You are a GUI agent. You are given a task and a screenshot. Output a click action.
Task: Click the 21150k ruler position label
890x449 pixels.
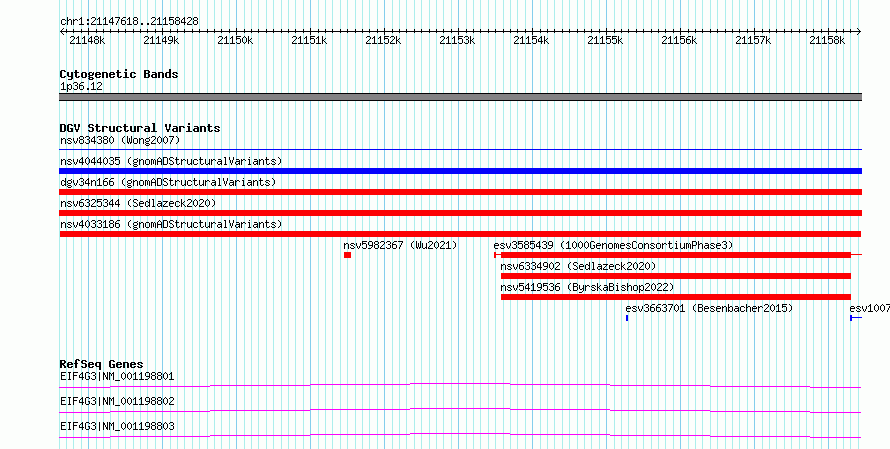[x=235, y=40]
